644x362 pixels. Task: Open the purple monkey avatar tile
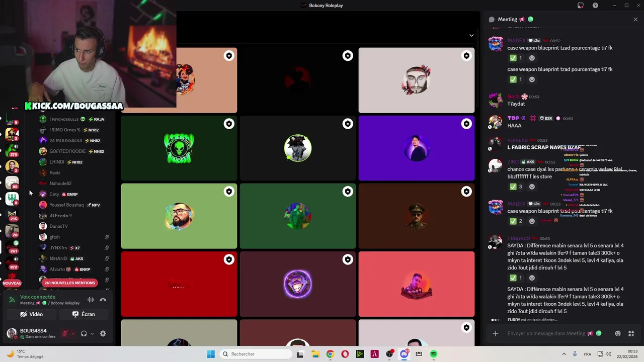297,284
